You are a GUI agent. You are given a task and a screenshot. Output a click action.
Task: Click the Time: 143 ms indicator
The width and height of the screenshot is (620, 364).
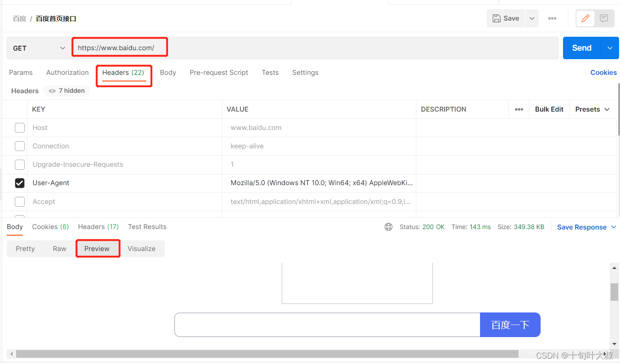(x=471, y=227)
